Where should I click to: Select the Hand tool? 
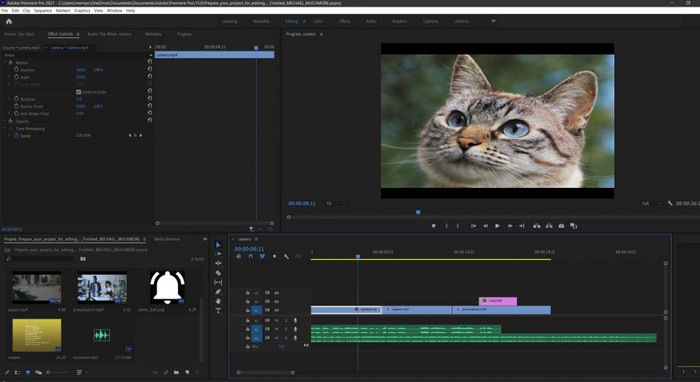(x=218, y=301)
